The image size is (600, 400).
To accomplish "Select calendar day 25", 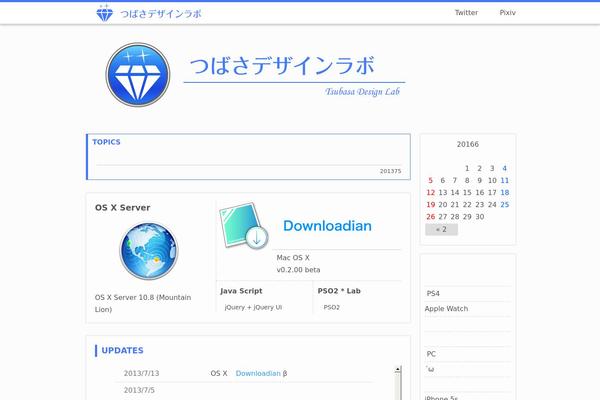I will pyautogui.click(x=504, y=205).
